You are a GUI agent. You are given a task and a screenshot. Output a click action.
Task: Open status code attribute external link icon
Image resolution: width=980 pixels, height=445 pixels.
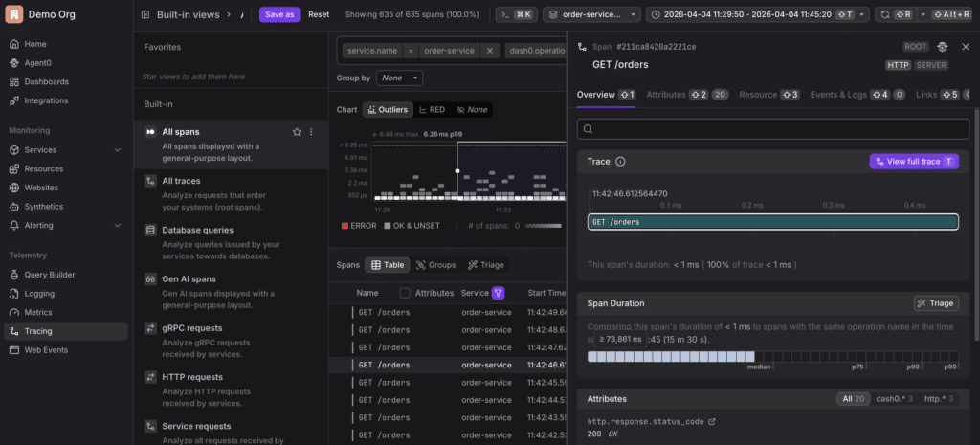tap(711, 421)
